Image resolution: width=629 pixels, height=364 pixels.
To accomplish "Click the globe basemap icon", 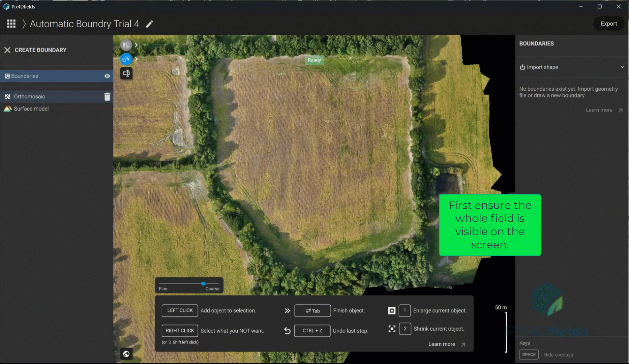I will coord(126,354).
